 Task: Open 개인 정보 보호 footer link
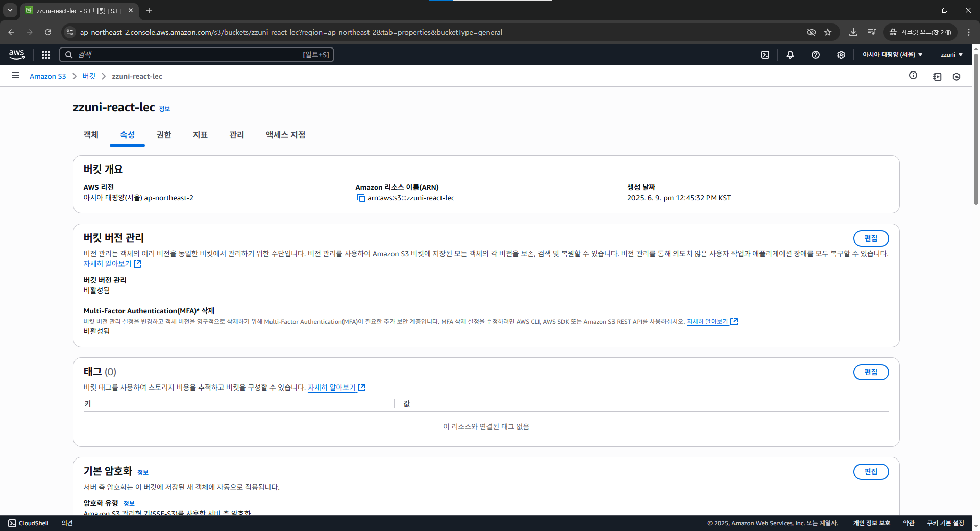pos(872,523)
